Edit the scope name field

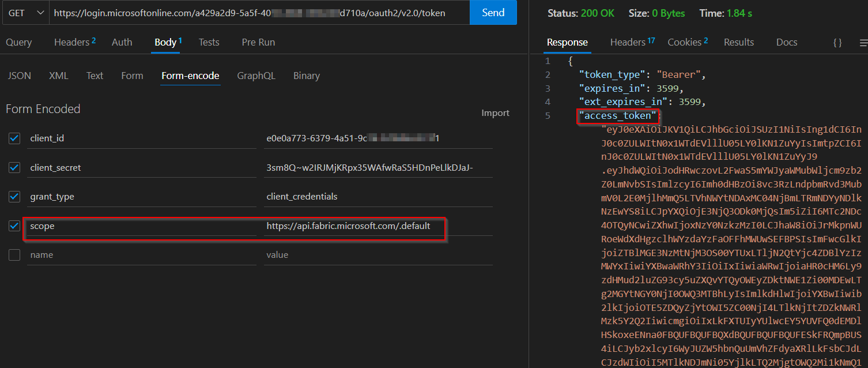coord(142,226)
